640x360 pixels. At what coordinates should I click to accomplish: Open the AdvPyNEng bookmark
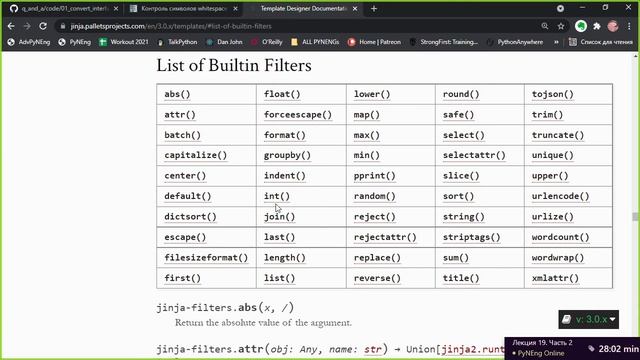29,42
